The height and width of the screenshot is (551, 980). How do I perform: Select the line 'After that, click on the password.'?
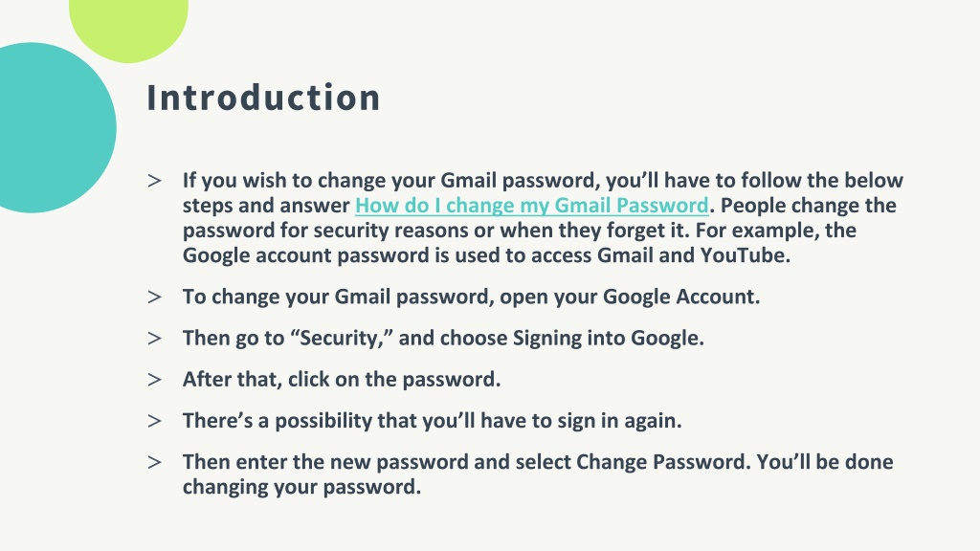tap(342, 379)
